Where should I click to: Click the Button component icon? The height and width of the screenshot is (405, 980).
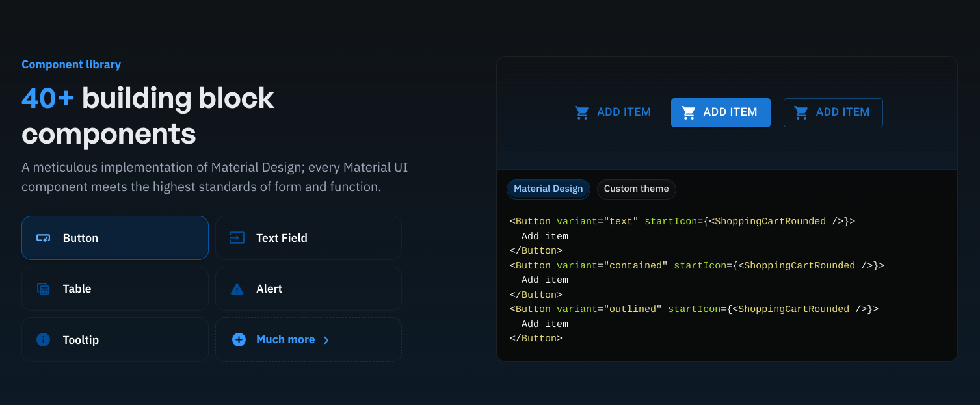[44, 238]
